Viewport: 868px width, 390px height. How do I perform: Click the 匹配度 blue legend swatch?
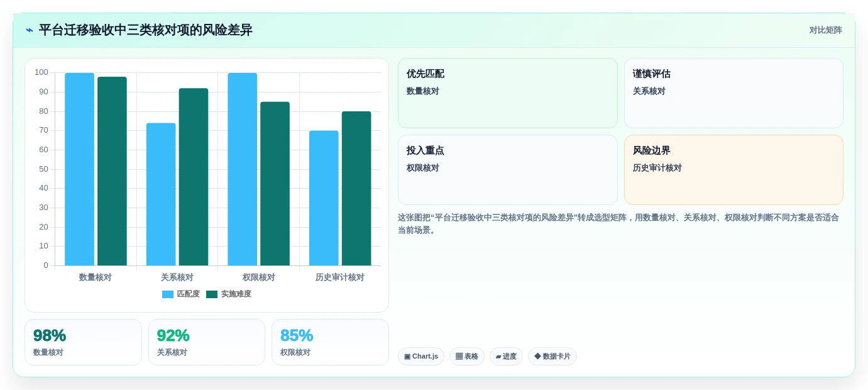pos(168,294)
